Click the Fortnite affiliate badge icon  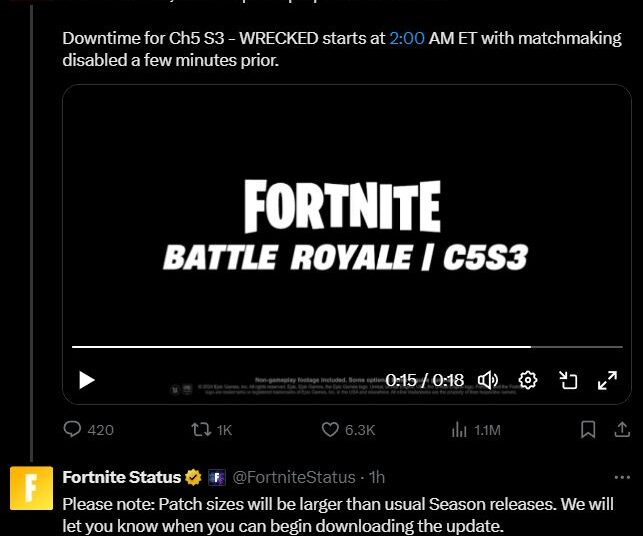point(217,477)
